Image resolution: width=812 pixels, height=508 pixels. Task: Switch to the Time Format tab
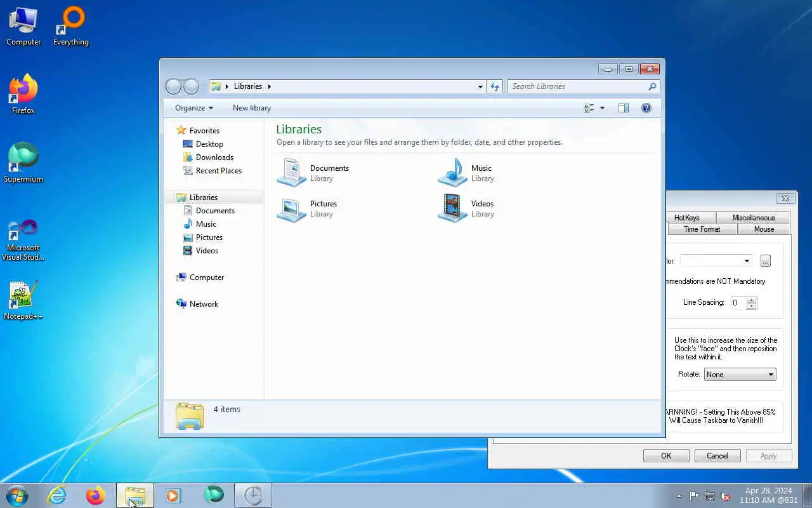pyautogui.click(x=702, y=229)
